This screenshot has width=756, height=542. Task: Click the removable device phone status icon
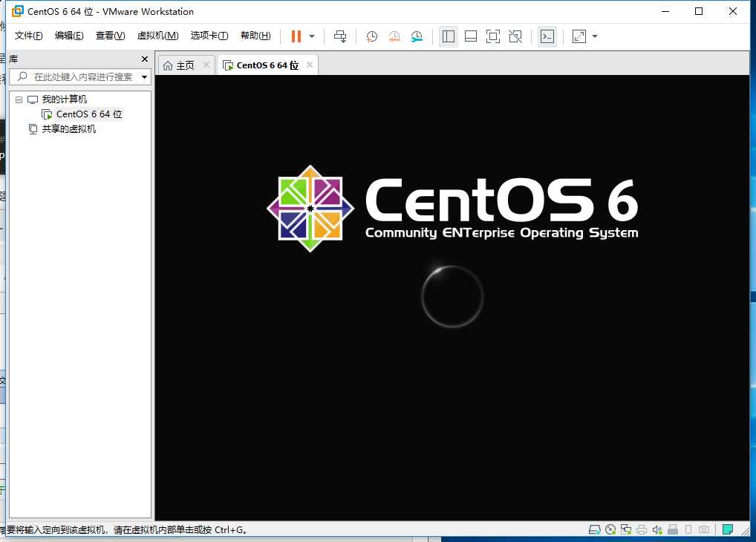tap(688, 530)
